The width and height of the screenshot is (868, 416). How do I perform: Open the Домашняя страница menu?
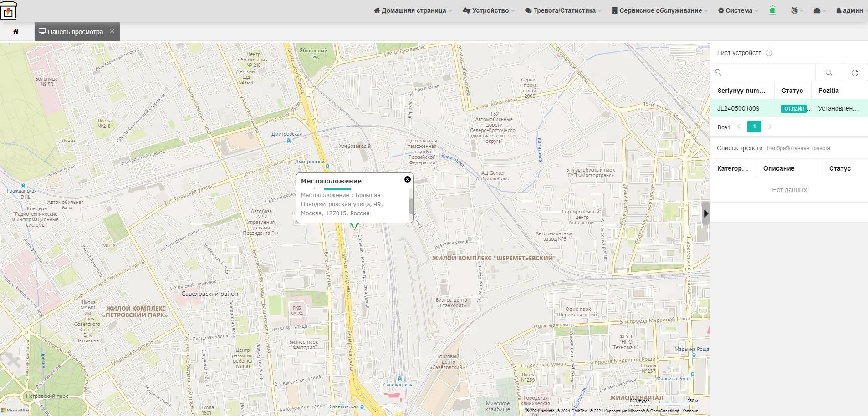click(413, 10)
